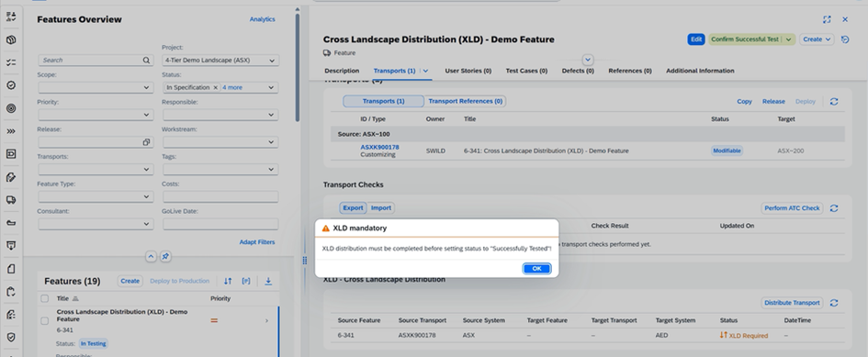Open the target bullseye sidebar icon
This screenshot has height=357, width=868.
[x=11, y=108]
